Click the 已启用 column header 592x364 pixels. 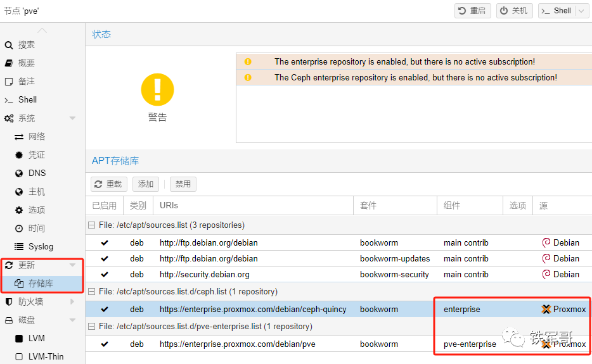[105, 206]
